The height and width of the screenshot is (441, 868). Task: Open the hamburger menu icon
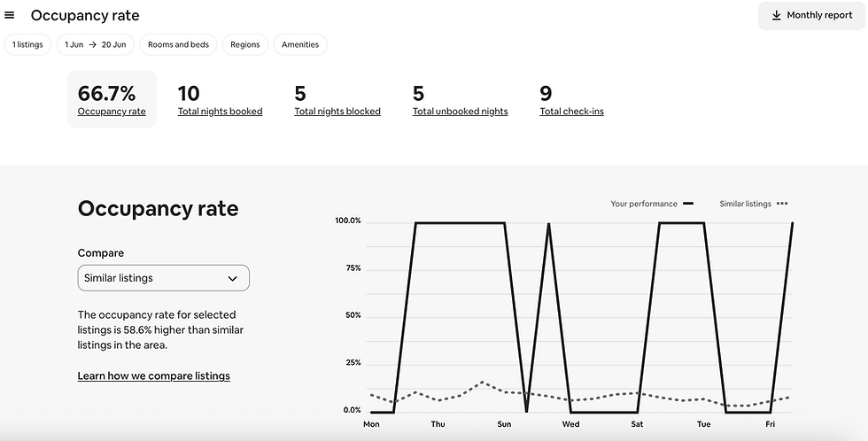10,15
